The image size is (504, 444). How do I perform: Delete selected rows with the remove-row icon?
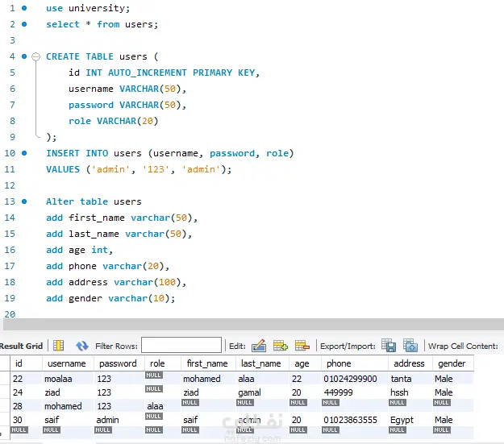pos(302,346)
